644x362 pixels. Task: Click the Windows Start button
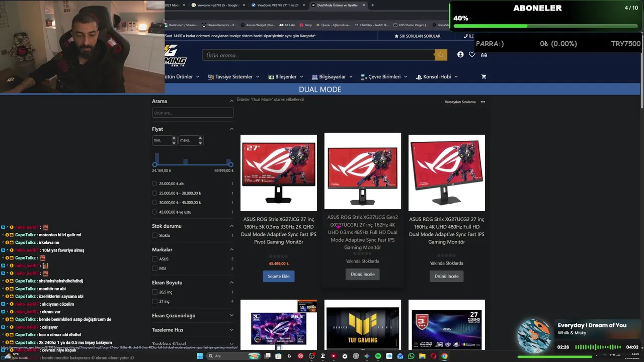coord(200,356)
